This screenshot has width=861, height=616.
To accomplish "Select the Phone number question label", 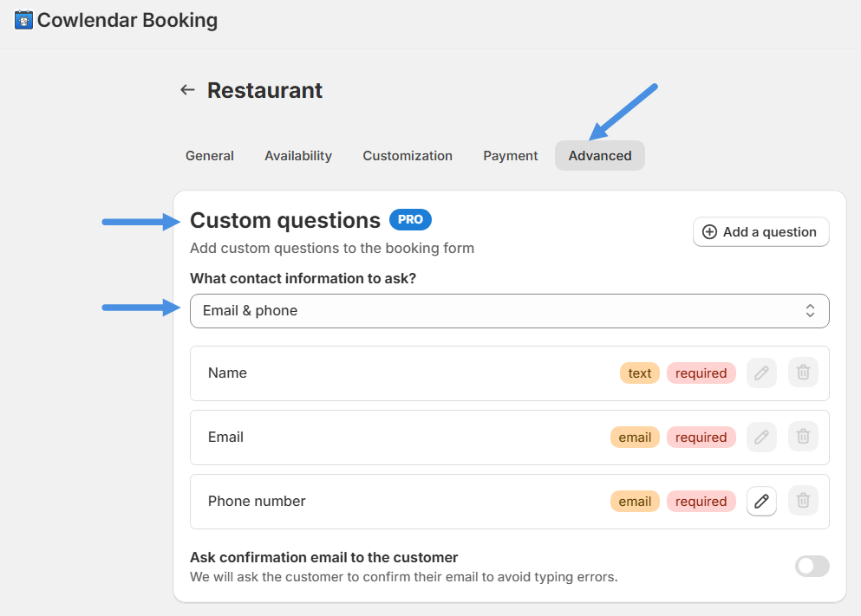I will pos(257,501).
